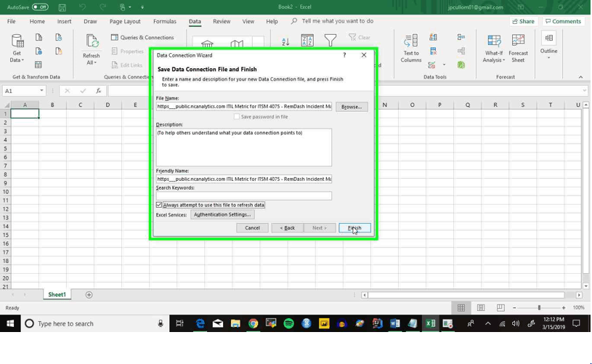
Task: Collapse the ribbon with the chevron
Action: [x=580, y=77]
